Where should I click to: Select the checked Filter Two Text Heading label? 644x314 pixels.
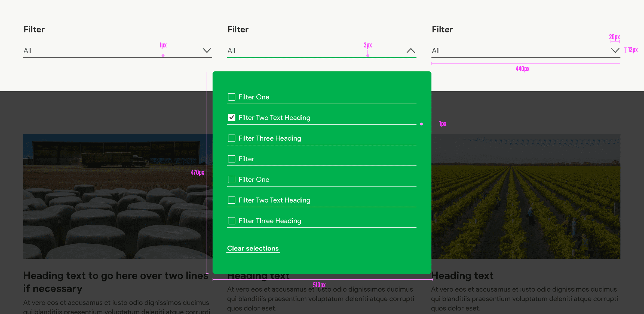(274, 118)
